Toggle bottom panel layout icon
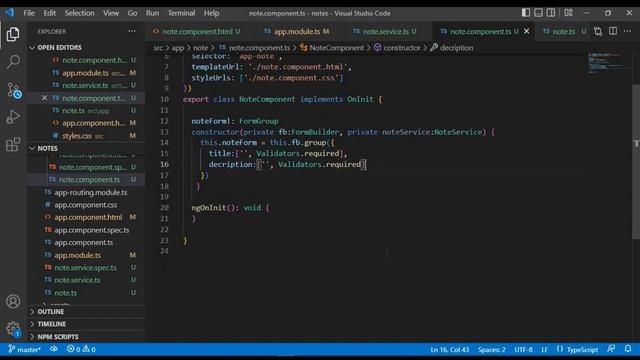The image size is (640, 360). click(538, 13)
